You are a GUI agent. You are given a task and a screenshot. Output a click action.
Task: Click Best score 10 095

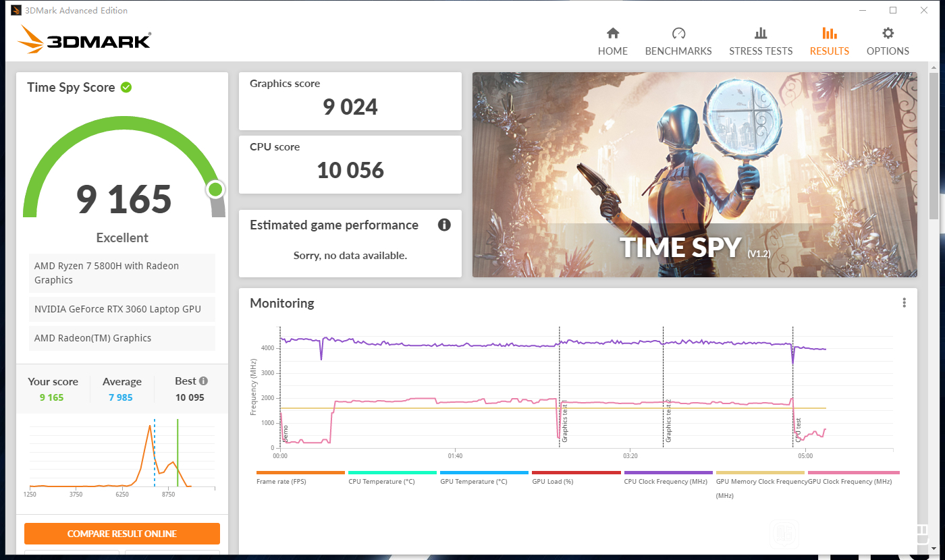click(x=190, y=397)
